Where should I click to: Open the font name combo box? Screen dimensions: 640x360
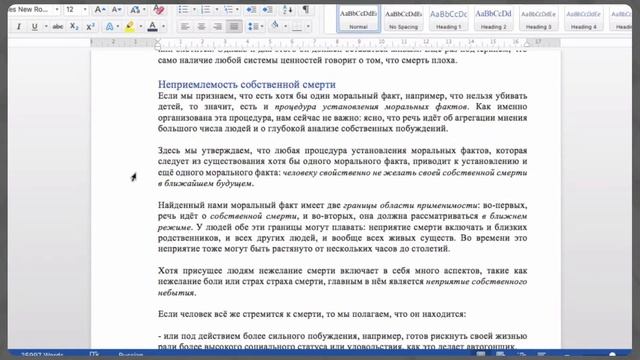pyautogui.click(x=33, y=9)
